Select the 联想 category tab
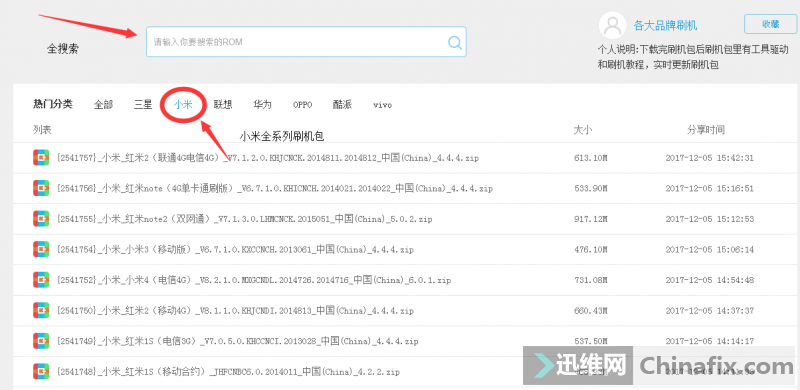The height and width of the screenshot is (390, 800). (223, 105)
